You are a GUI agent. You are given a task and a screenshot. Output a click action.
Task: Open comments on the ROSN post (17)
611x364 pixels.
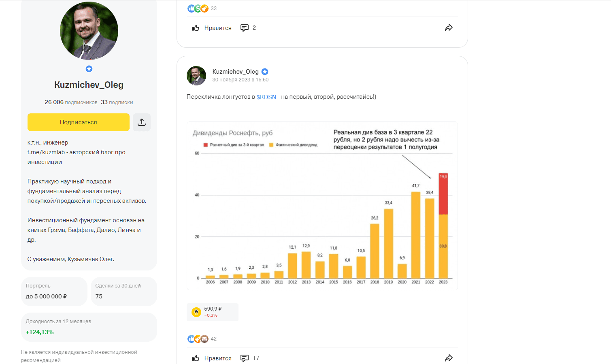click(250, 358)
